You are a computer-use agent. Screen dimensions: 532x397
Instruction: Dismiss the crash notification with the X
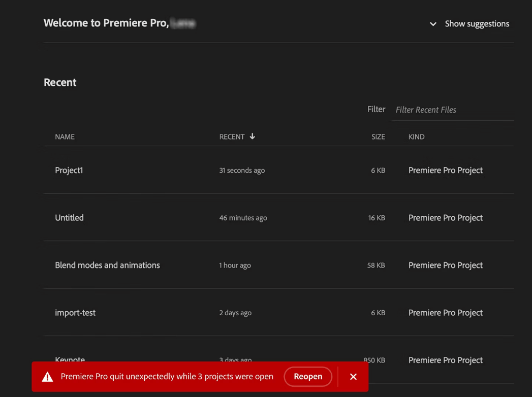coord(353,376)
